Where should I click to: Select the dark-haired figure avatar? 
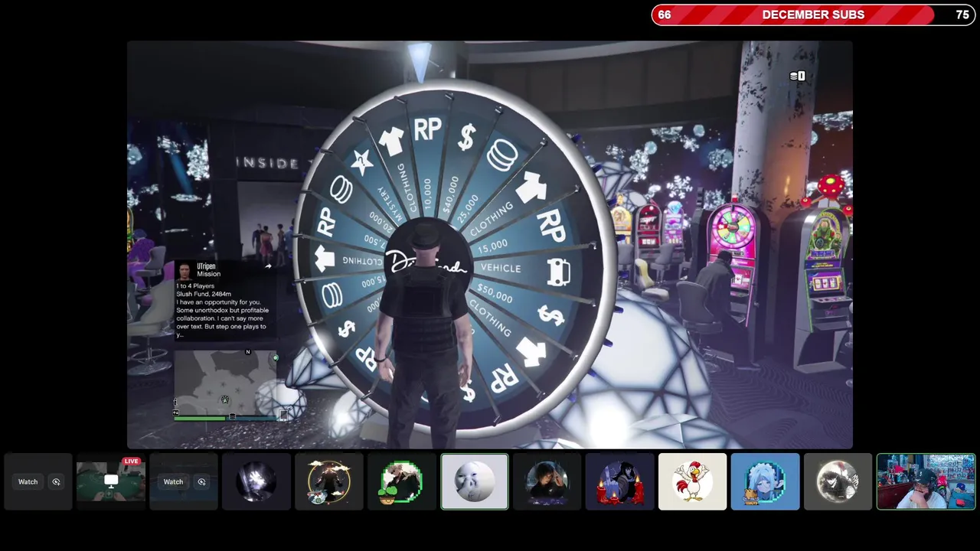(x=547, y=481)
